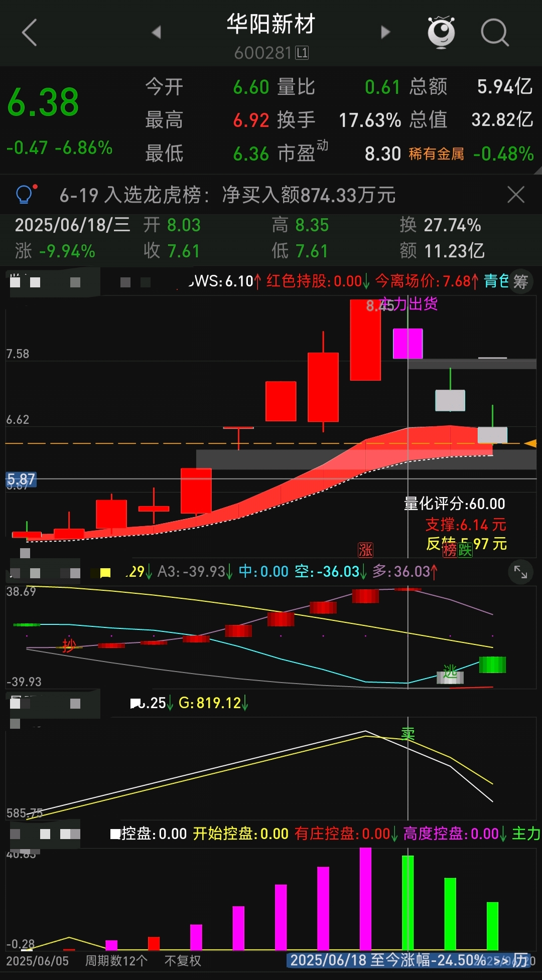The width and height of the screenshot is (542, 980).
Task: Open the robot assistant icon
Action: [441, 32]
